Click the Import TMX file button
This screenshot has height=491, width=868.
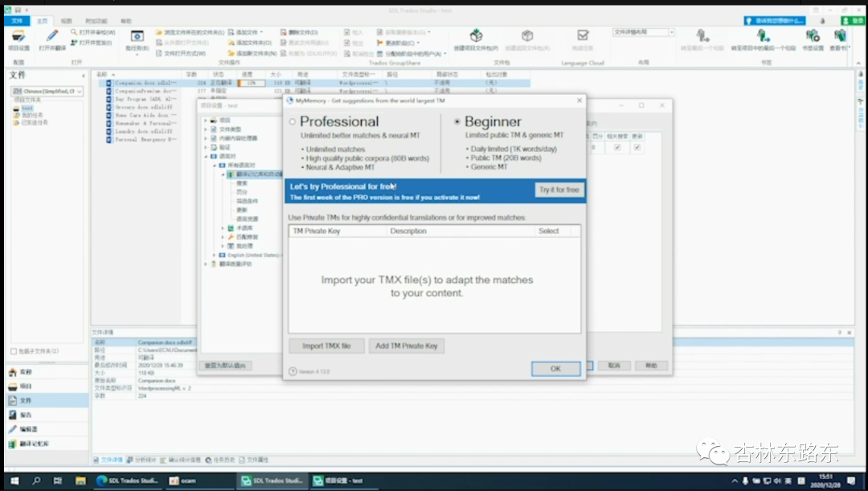pyautogui.click(x=326, y=346)
